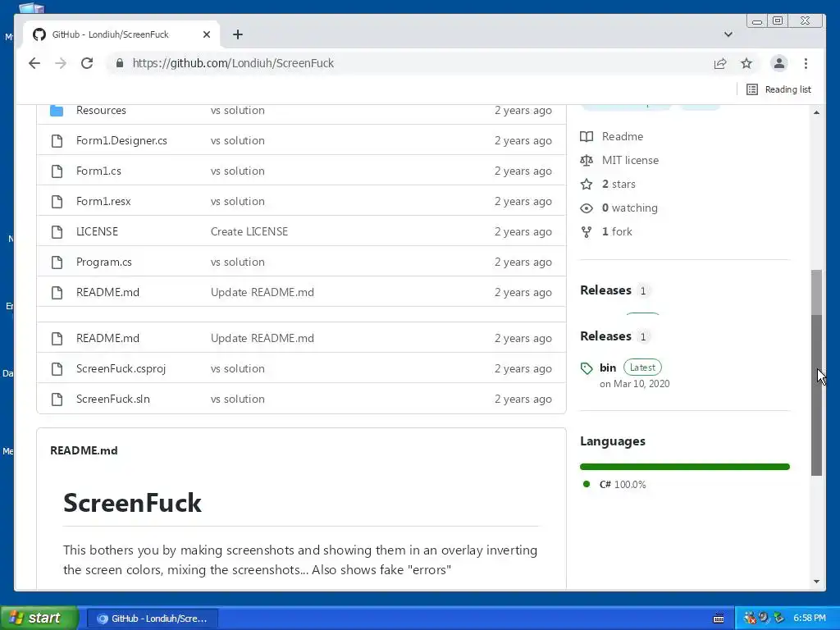View site security lock info
The height and width of the screenshot is (630, 840).
(120, 63)
